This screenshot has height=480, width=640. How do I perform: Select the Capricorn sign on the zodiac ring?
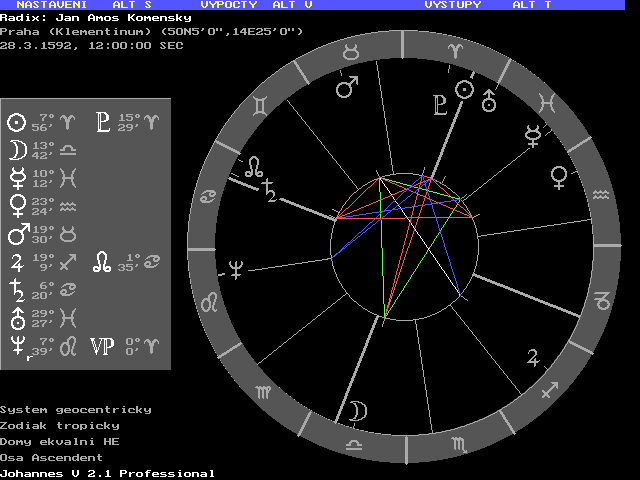point(602,298)
